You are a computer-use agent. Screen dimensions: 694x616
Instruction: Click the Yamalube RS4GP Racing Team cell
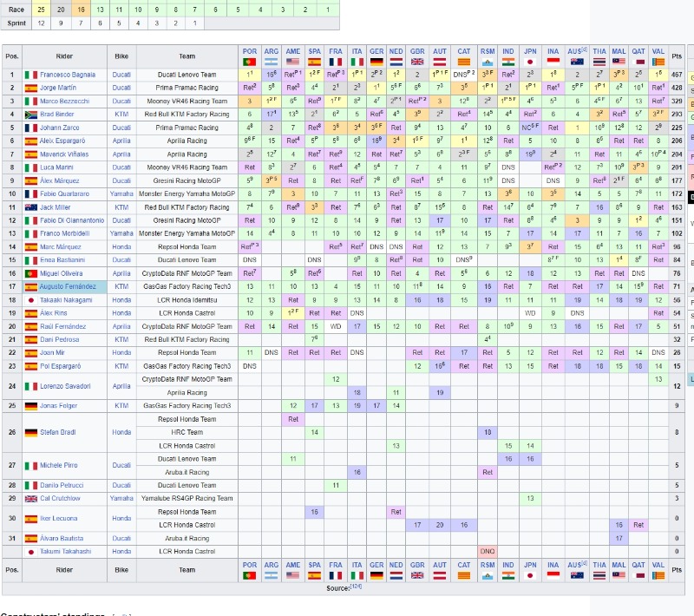(187, 499)
